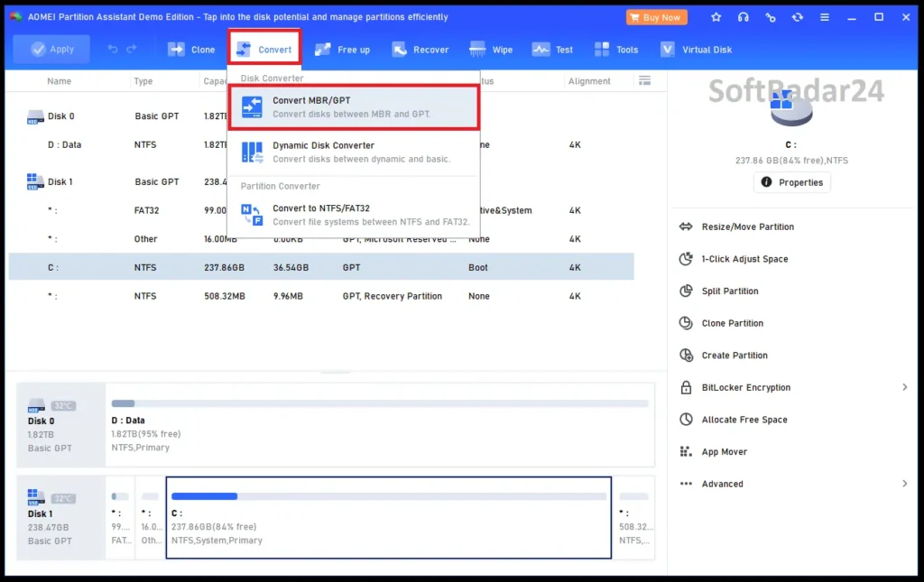Click the App Mover grid icon
924x582 pixels.
tap(686, 451)
